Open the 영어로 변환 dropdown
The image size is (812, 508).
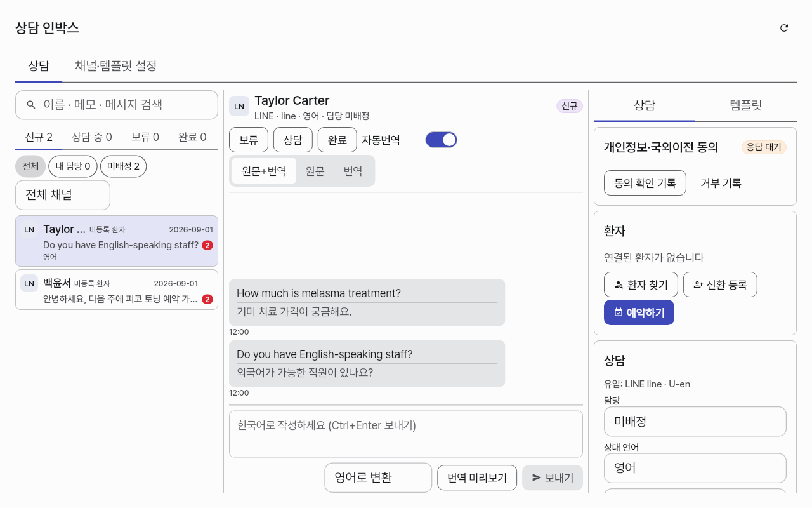[378, 478]
